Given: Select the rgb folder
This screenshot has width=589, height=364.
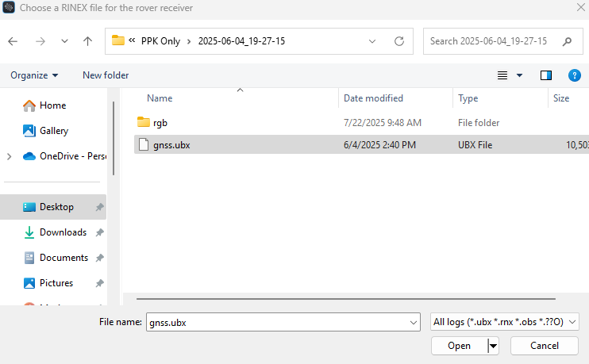Looking at the screenshot, I should pyautogui.click(x=160, y=123).
